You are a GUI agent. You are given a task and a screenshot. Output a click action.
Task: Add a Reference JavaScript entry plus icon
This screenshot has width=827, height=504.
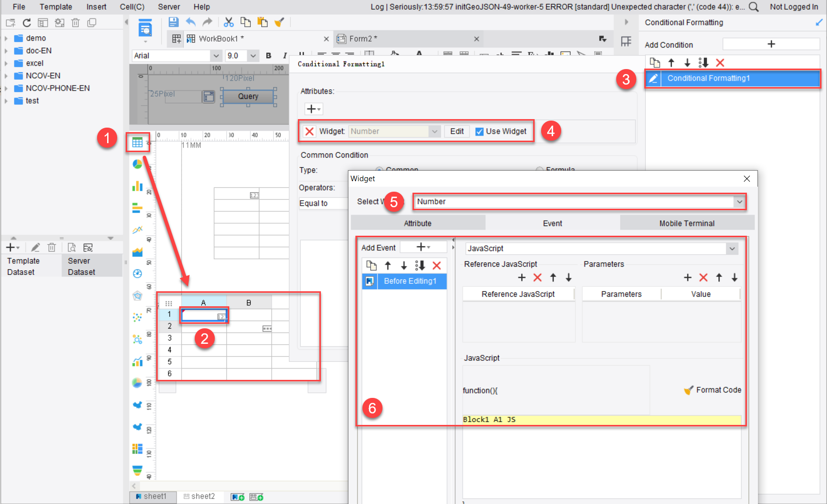point(522,278)
